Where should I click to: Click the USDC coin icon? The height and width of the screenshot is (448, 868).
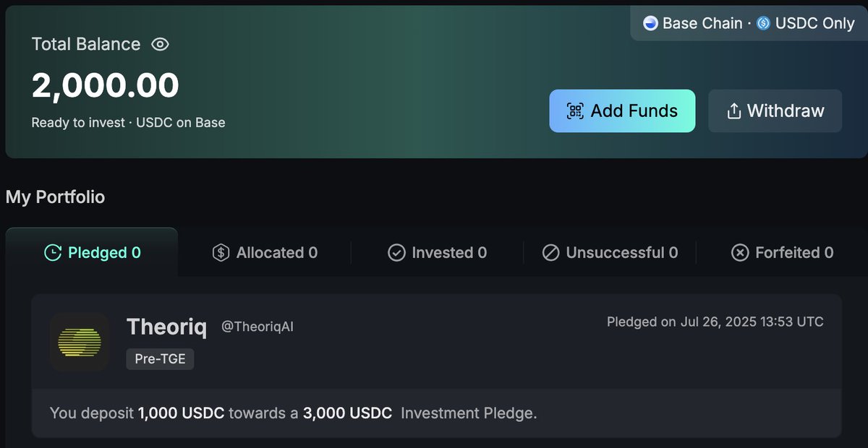coord(763,23)
